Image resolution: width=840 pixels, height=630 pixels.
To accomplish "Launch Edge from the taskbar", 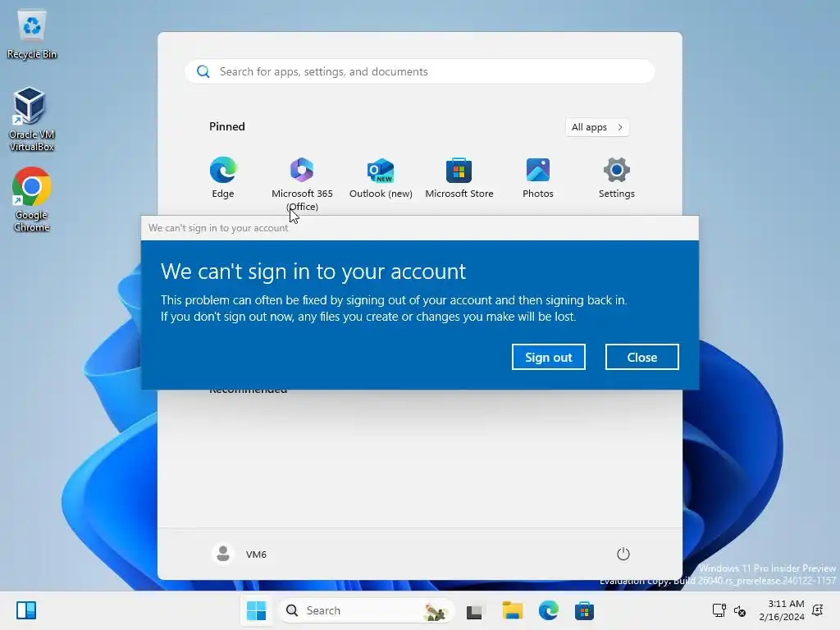I will [x=549, y=610].
